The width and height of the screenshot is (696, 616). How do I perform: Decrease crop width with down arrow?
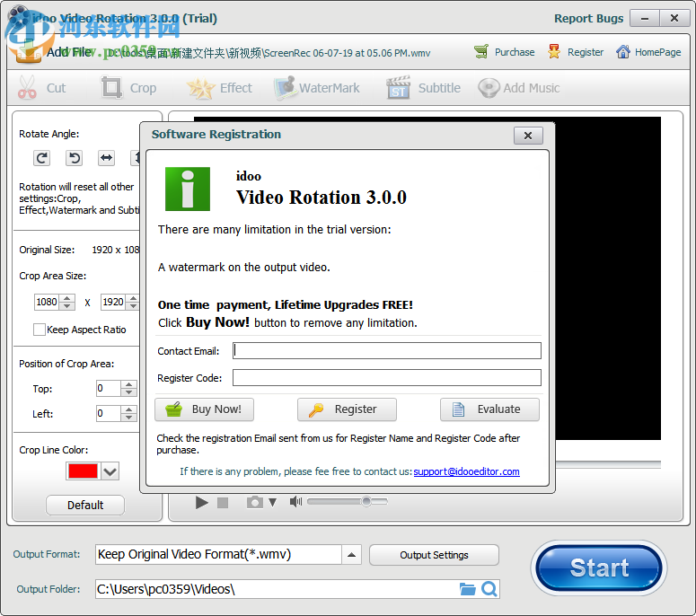67,306
